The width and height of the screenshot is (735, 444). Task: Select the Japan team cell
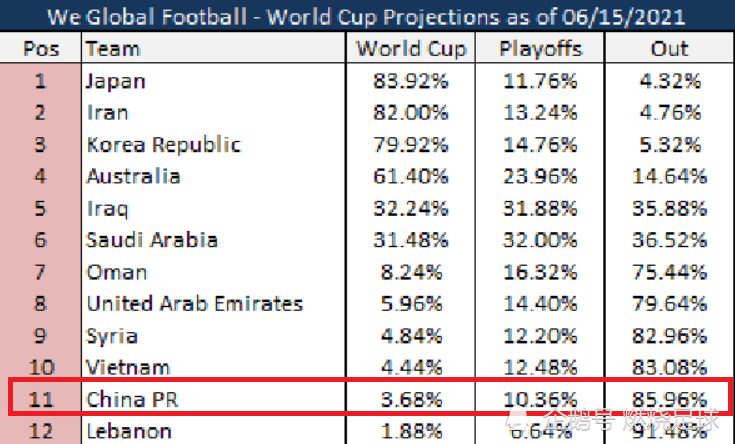coord(213,81)
